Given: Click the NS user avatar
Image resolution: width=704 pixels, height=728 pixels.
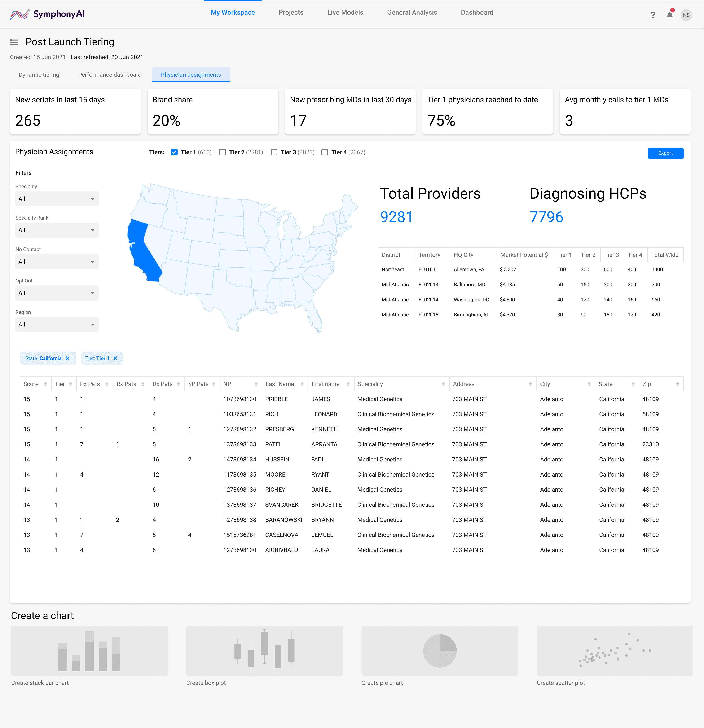Looking at the screenshot, I should point(686,15).
